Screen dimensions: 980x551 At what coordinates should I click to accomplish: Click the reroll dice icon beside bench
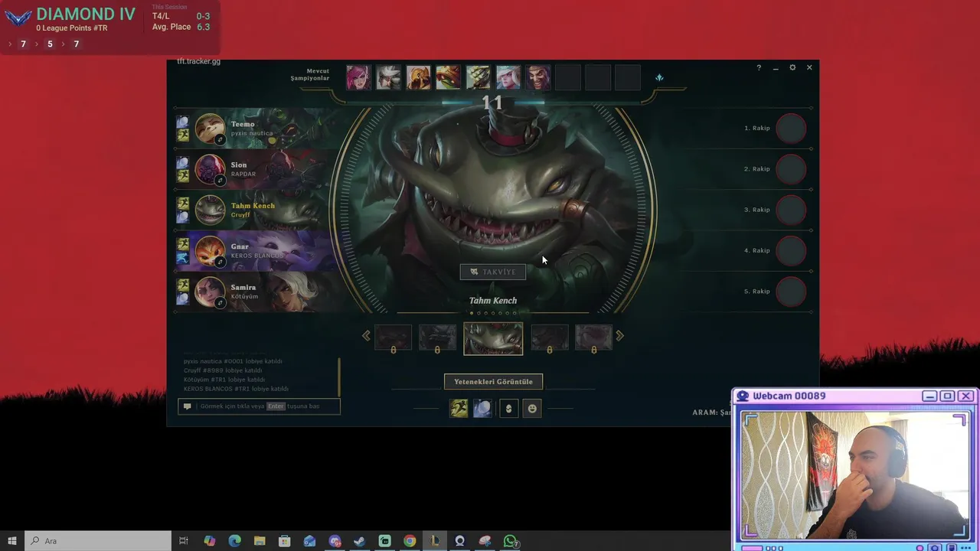pyautogui.click(x=659, y=77)
